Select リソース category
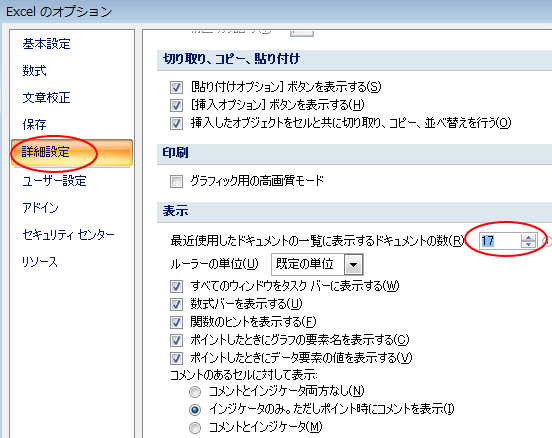The image size is (552, 438). click(39, 262)
